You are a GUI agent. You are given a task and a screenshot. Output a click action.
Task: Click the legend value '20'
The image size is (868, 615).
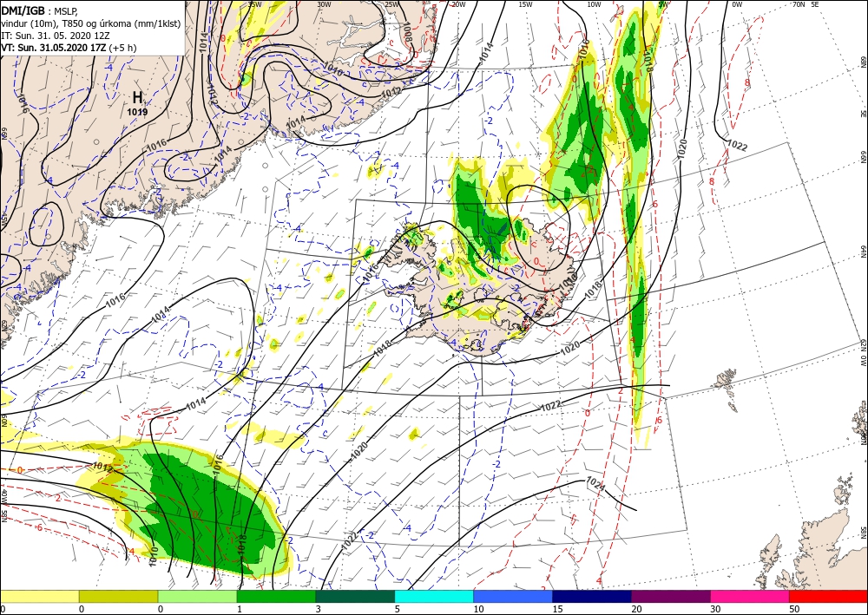tap(636, 609)
